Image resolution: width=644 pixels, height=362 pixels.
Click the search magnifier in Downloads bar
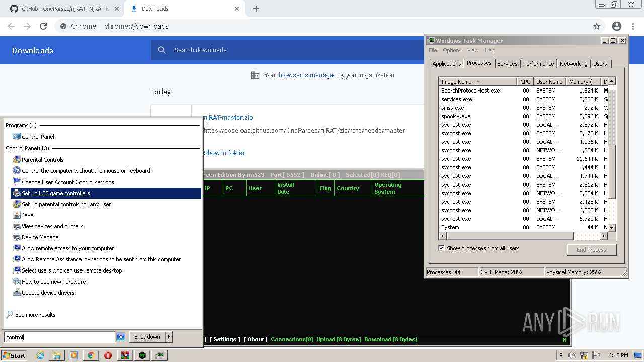tap(162, 50)
